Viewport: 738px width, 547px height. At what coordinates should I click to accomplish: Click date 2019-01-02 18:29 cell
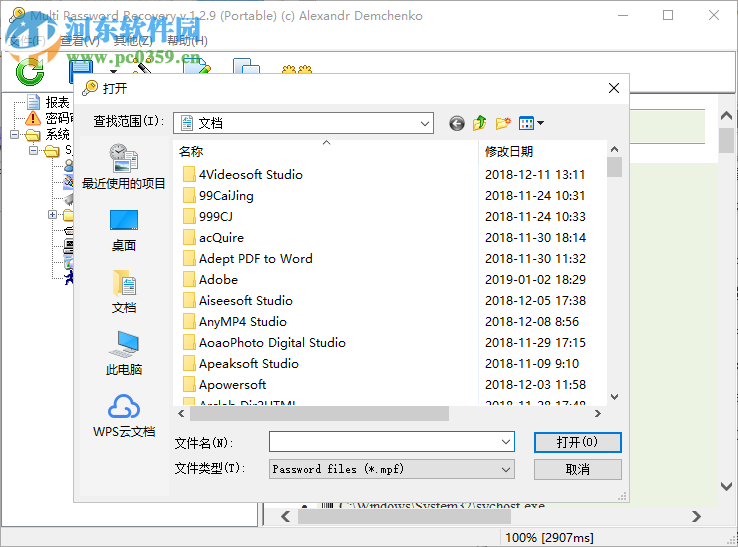pos(536,280)
